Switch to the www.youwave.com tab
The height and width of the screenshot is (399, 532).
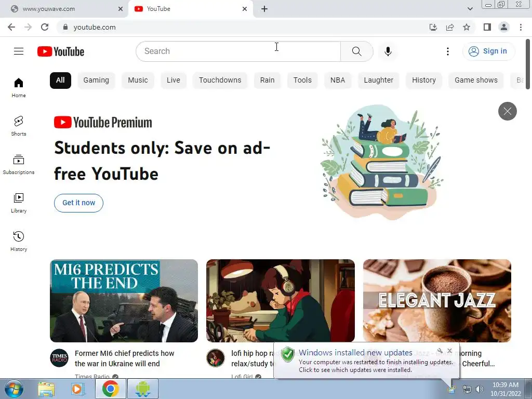[63, 9]
